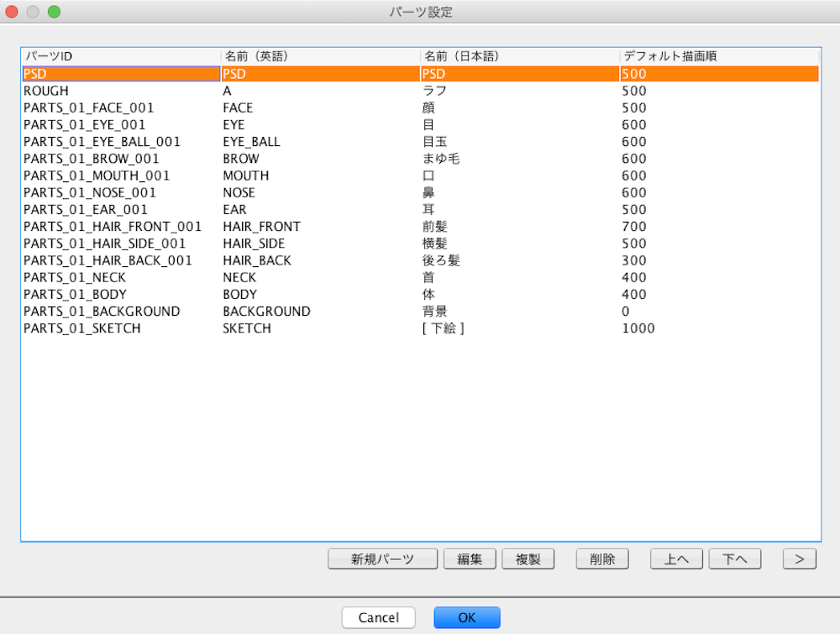Click the selected PSD parts ID cell

coord(121,74)
